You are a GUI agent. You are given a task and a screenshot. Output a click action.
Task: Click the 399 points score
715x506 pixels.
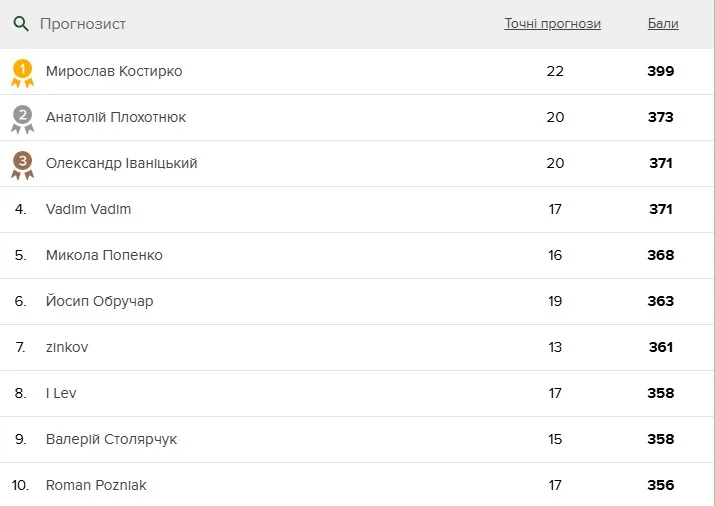click(x=661, y=71)
